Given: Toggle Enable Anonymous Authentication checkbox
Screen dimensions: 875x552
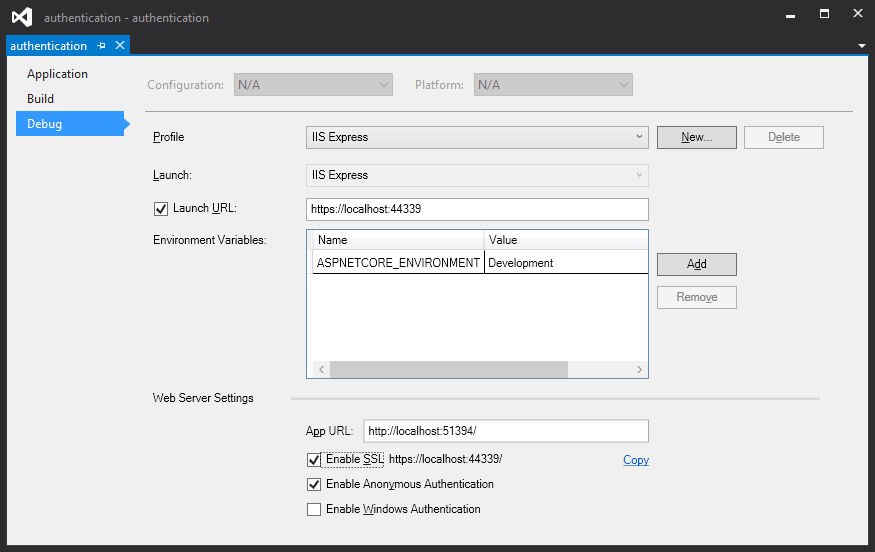Looking at the screenshot, I should [314, 484].
